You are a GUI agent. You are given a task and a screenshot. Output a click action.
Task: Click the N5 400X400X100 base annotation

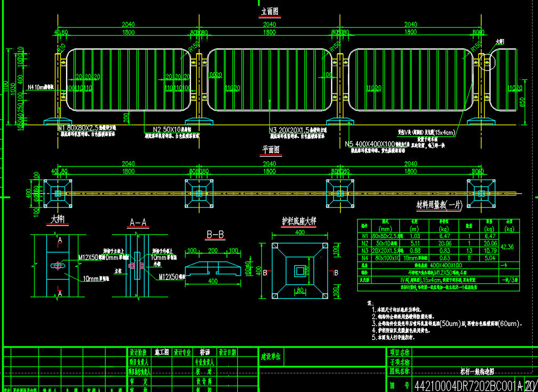tap(375, 143)
